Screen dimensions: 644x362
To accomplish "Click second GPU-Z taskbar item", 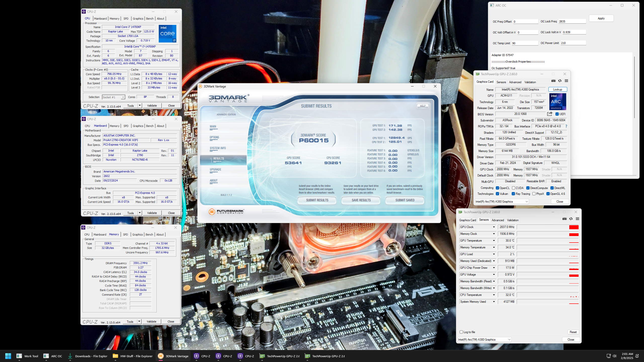I will coord(324,356).
